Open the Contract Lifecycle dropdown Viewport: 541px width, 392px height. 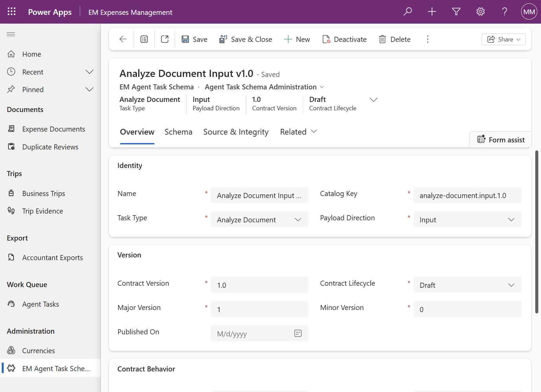pyautogui.click(x=467, y=285)
